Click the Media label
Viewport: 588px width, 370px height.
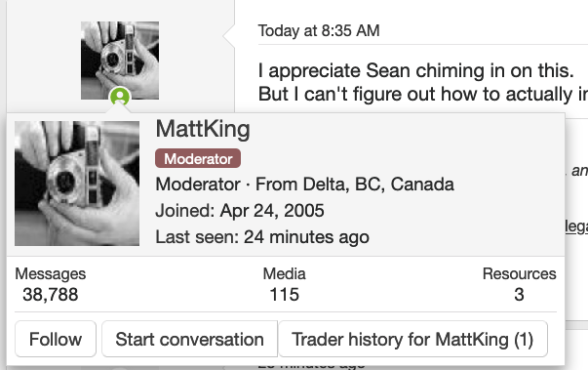pos(285,274)
